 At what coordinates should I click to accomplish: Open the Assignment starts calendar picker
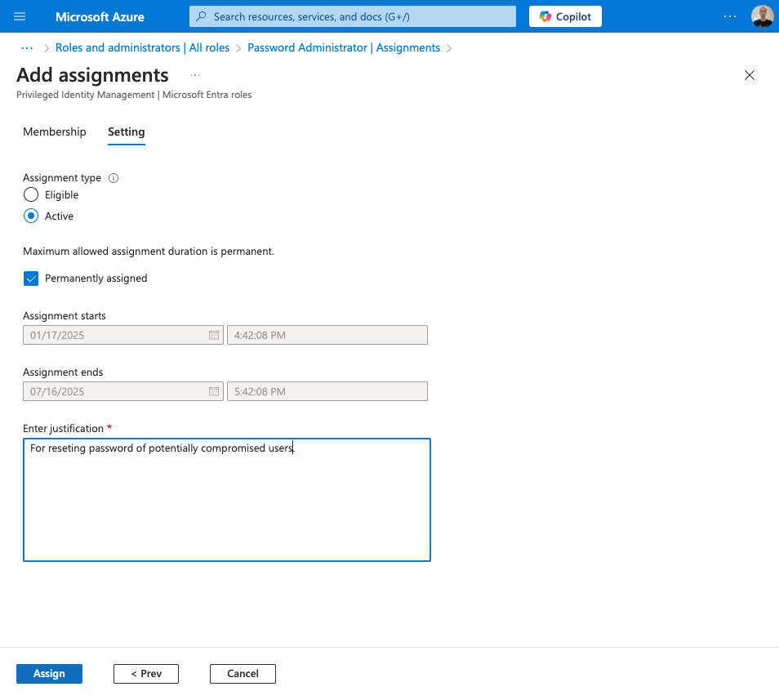click(214, 335)
